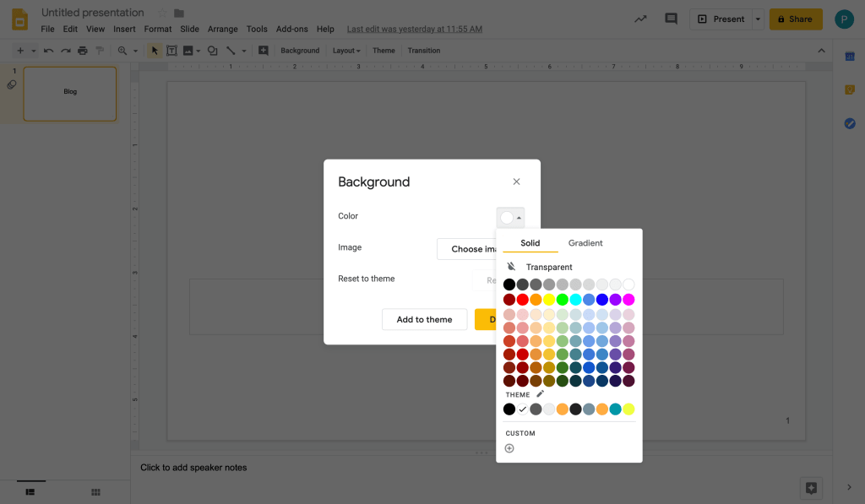Click the yellow Share button
865x504 pixels.
point(795,19)
